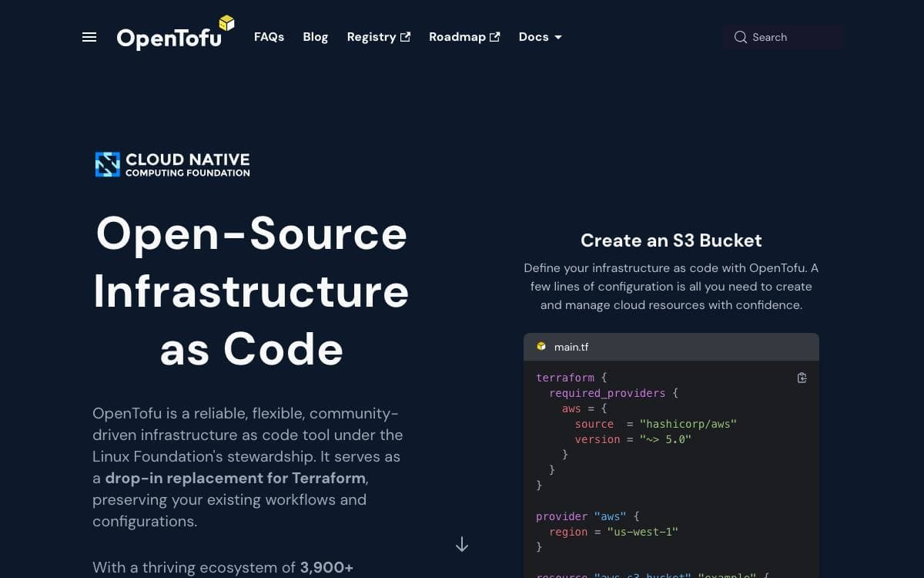The image size is (924, 578).
Task: Click the tofu icon beside main.tf
Action: [541, 347]
